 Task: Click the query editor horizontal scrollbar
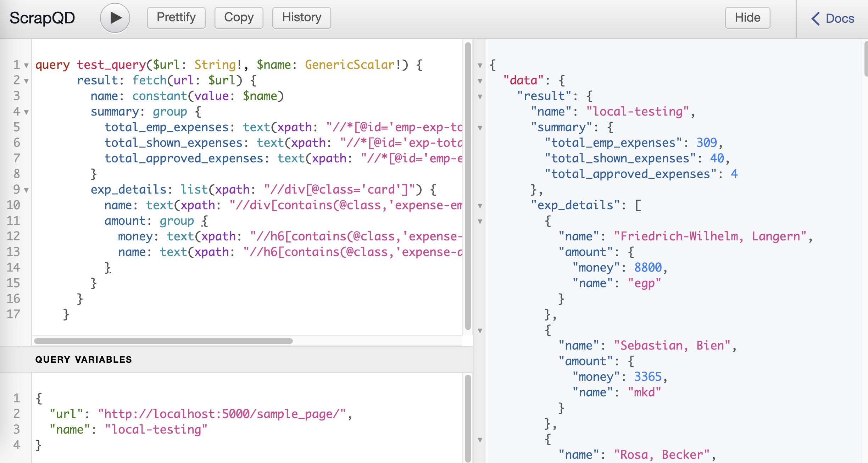pos(163,341)
